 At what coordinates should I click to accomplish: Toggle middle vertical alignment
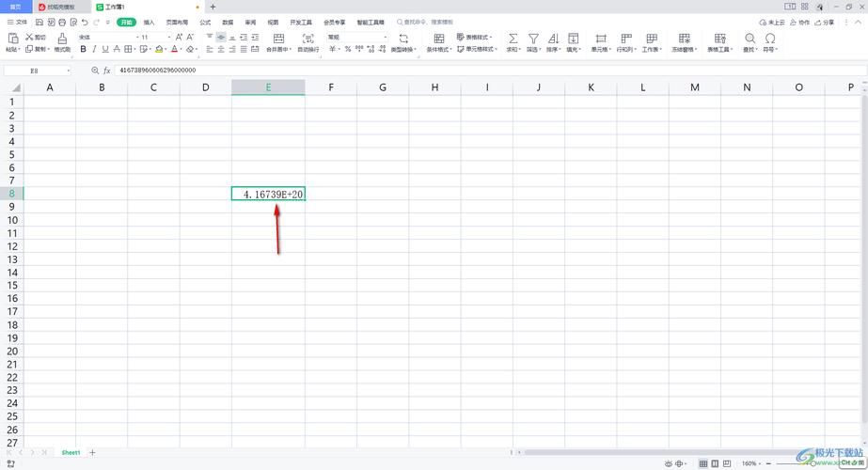(x=221, y=37)
